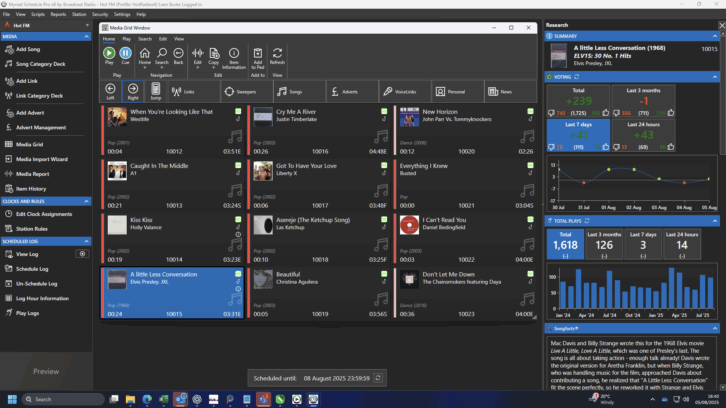Collapse the SCHEDULED LOG section
The image size is (726, 408).
[x=86, y=241]
